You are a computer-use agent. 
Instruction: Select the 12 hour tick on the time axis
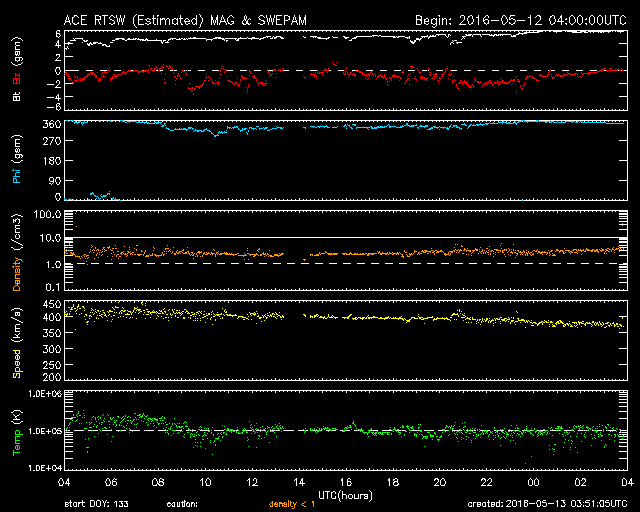pos(253,482)
